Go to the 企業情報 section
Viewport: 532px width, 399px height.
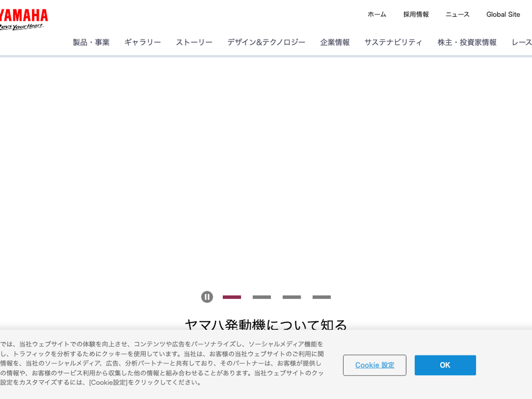pos(335,43)
